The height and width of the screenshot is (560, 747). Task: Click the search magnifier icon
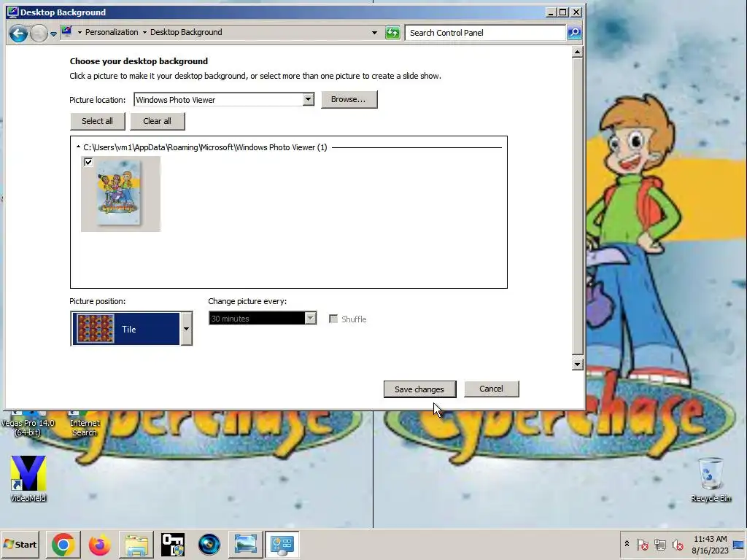tap(574, 33)
